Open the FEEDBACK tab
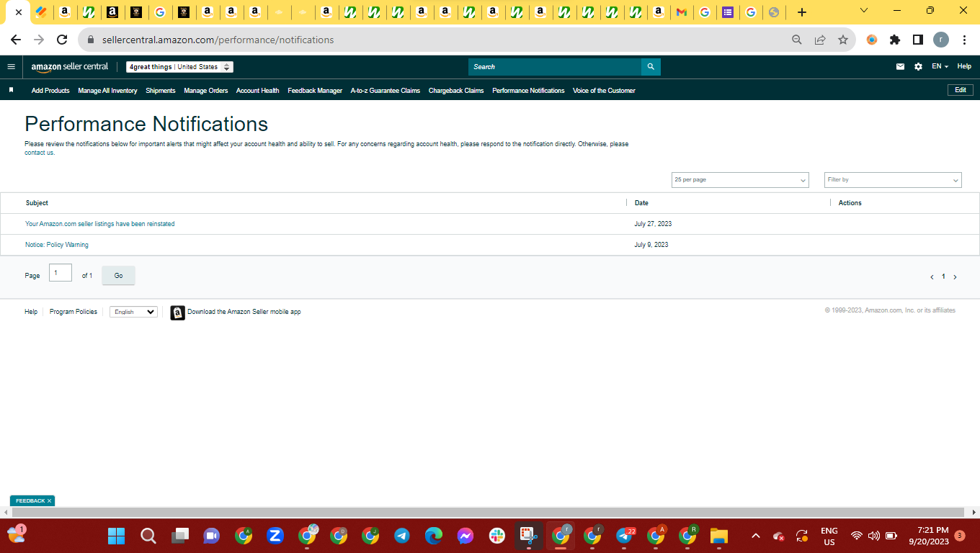 click(x=30, y=500)
